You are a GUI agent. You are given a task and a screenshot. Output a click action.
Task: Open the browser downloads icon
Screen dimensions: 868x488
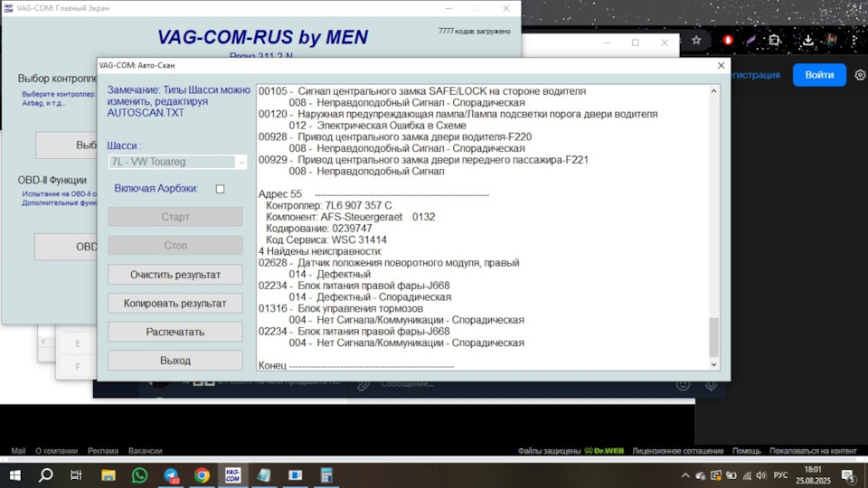click(807, 40)
